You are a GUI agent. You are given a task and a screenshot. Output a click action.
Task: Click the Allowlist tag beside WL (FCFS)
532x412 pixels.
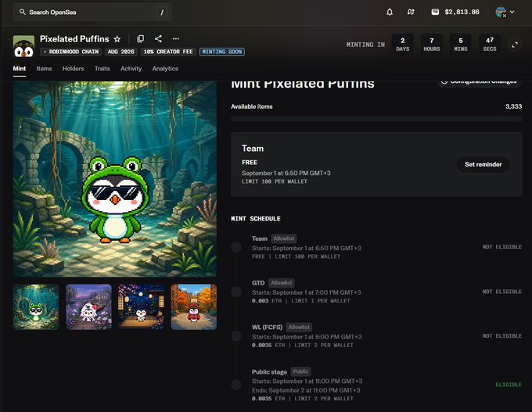point(299,328)
